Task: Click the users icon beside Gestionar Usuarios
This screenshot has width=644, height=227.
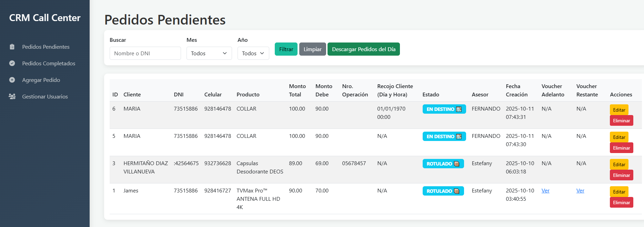Action: tap(12, 96)
